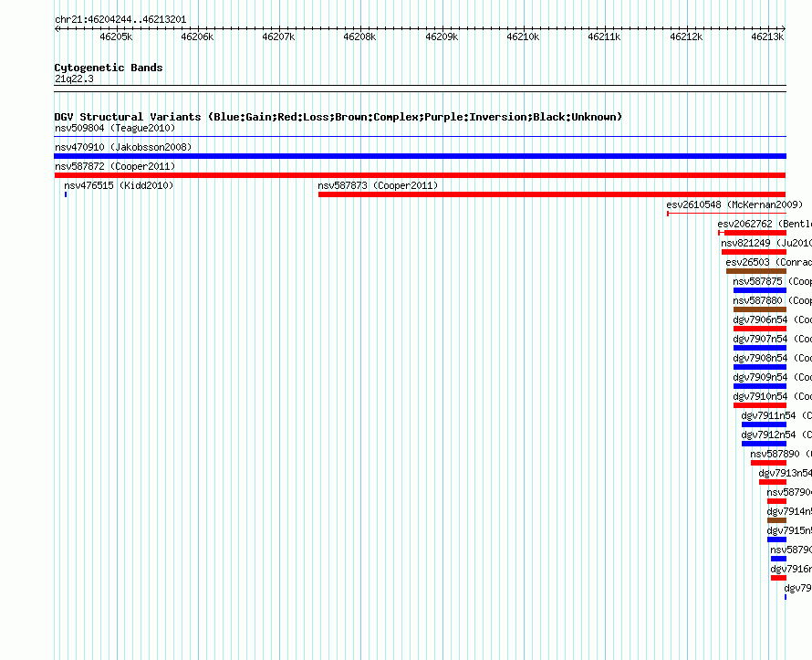Viewport: 812px width, 660px height.
Task: Click the 46209k ruler tick label
Action: (442, 37)
